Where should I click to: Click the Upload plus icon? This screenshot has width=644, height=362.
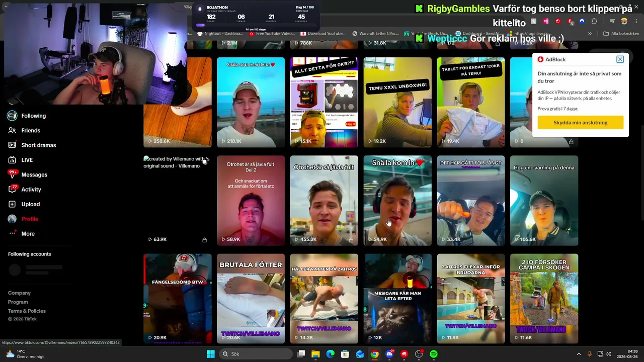click(x=12, y=204)
